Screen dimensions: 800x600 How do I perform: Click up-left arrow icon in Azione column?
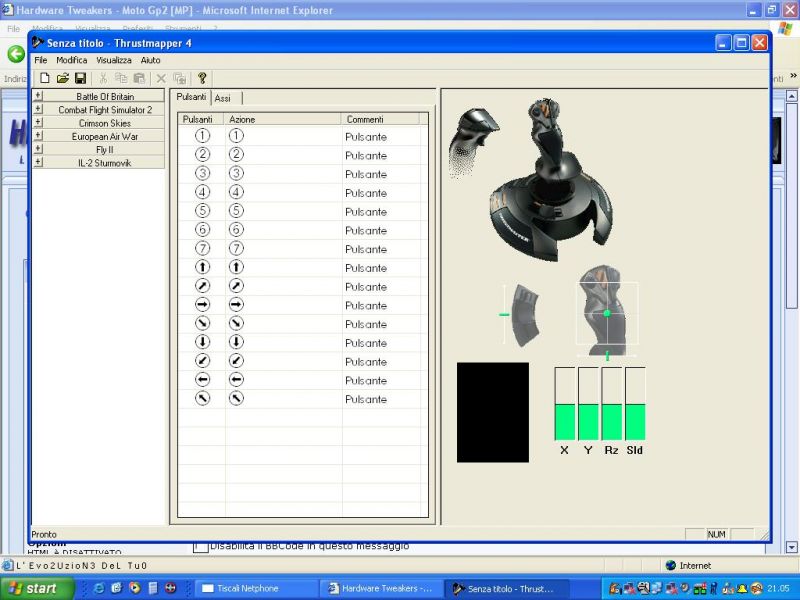tap(236, 398)
